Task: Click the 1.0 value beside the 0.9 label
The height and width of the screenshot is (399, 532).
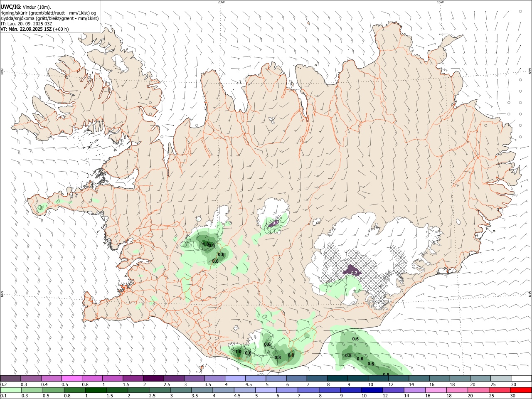Action: (x=205, y=244)
